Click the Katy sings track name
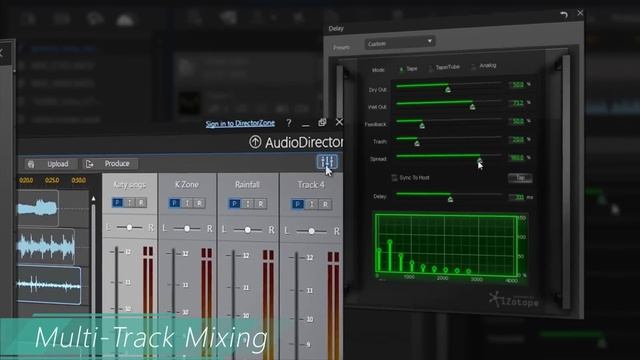640x360 pixels. [129, 185]
